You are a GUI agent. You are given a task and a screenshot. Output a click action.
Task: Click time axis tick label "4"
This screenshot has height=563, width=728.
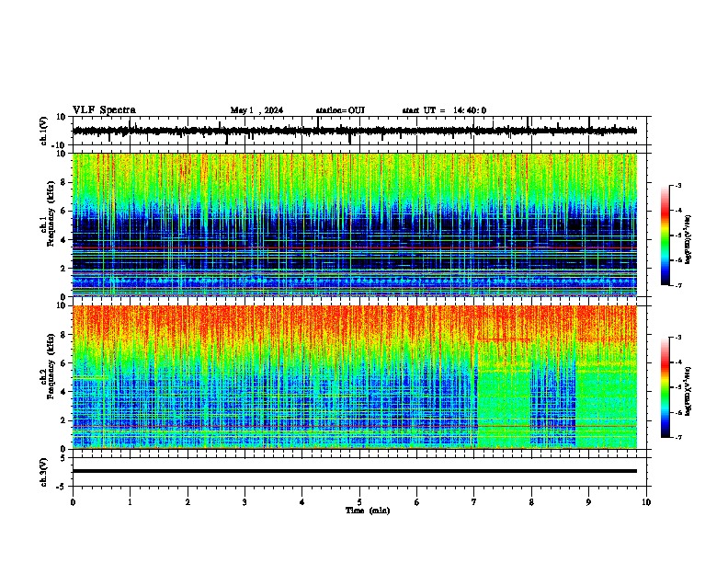pyautogui.click(x=302, y=502)
